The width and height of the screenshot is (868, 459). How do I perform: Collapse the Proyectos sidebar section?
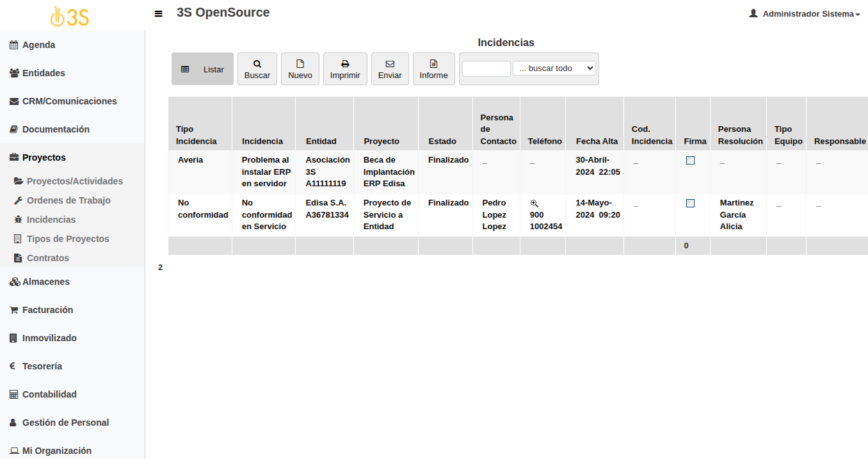click(x=44, y=157)
